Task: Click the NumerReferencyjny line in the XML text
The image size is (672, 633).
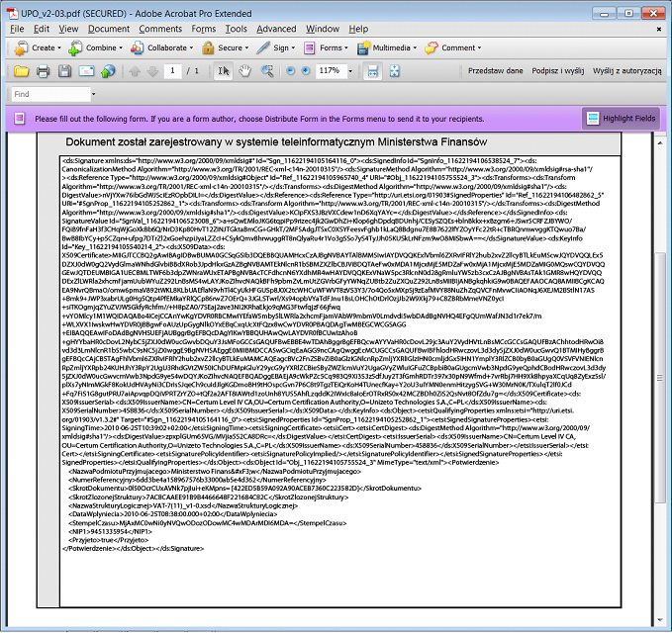Action: tap(197, 480)
